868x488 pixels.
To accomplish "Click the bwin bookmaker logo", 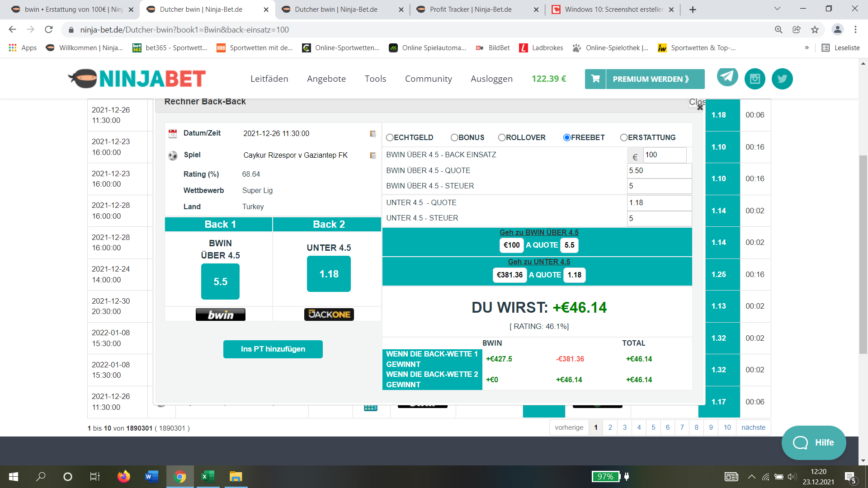I will 221,314.
